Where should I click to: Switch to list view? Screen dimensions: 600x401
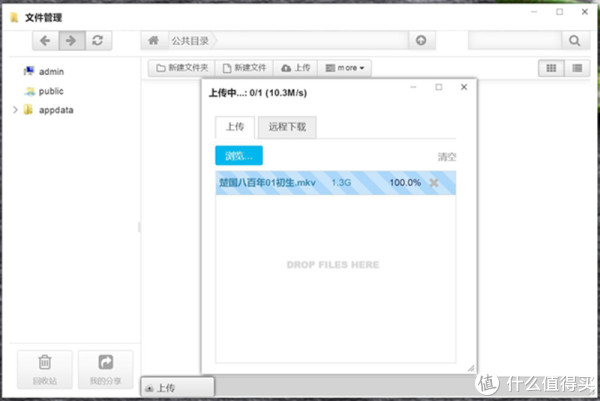576,68
